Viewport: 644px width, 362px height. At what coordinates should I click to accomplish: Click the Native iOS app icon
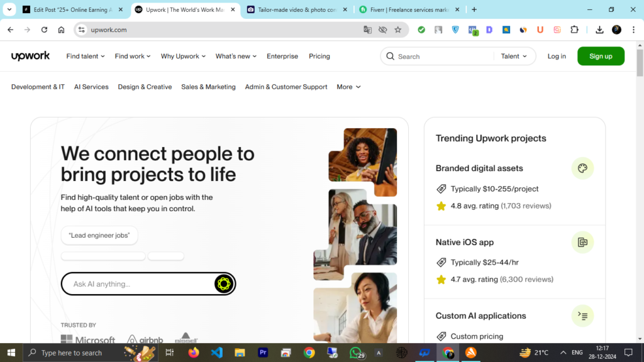click(x=582, y=242)
